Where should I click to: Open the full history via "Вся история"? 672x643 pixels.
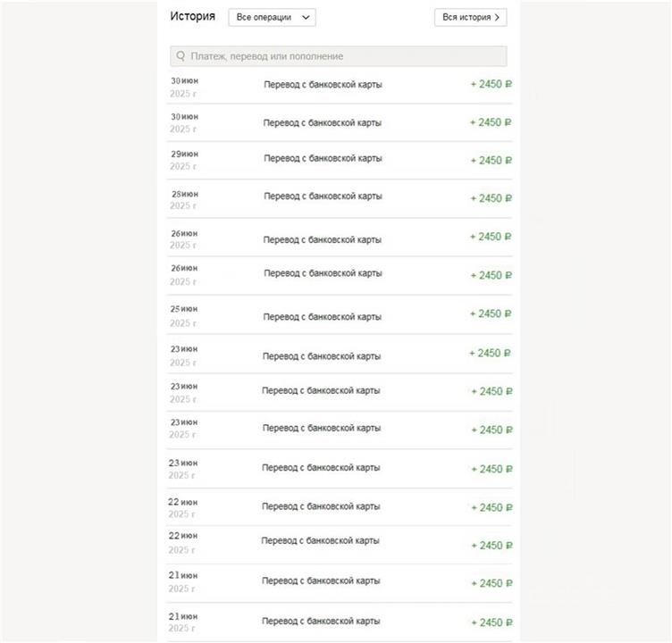point(470,17)
